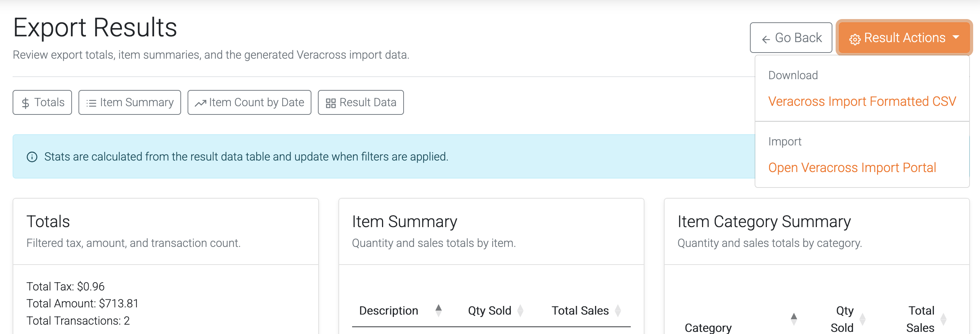Screen dimensions: 980x334
Task: Click the left arrow icon in Go Back
Action: pos(766,39)
